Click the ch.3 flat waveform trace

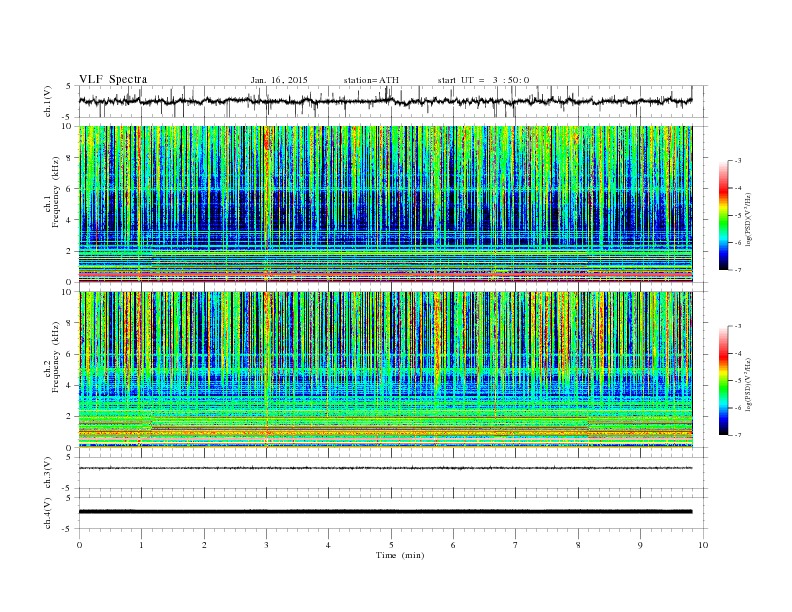pyautogui.click(x=386, y=468)
